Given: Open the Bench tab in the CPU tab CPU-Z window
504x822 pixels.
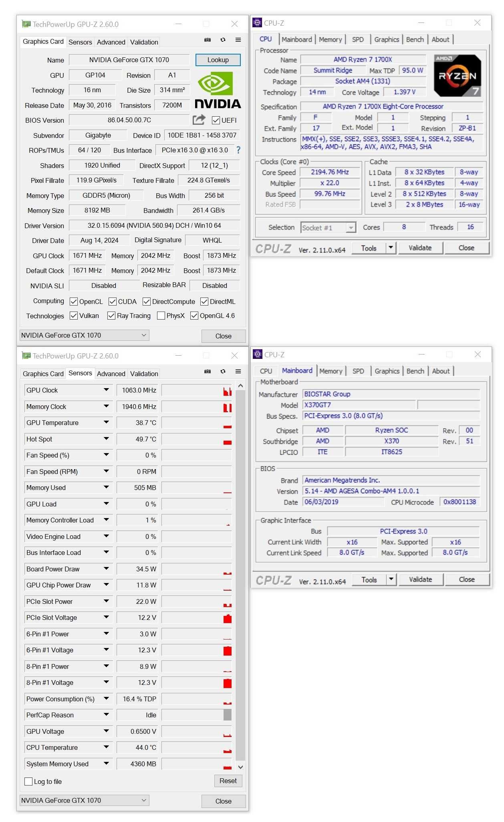Looking at the screenshot, I should [x=415, y=40].
